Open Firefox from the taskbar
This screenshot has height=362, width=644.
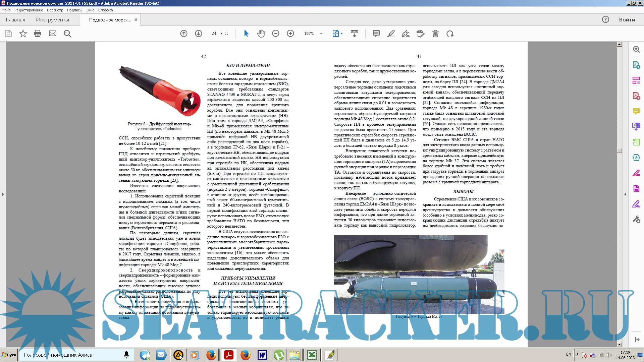(x=211, y=355)
